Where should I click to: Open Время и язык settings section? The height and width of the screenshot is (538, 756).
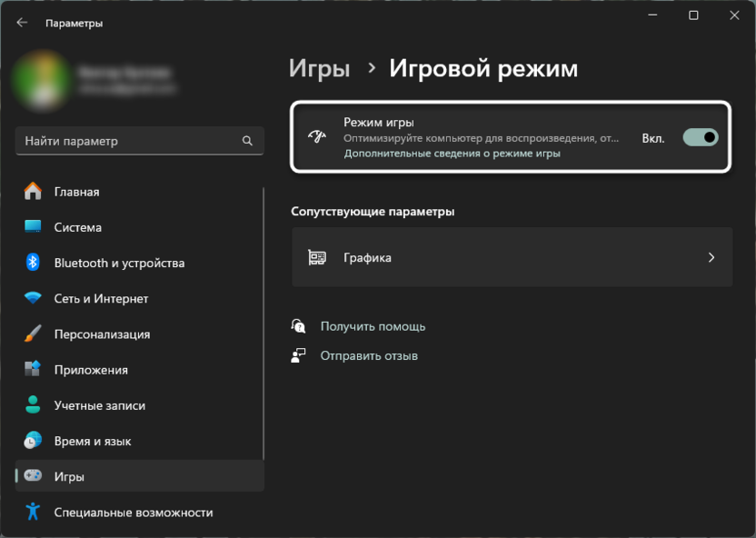(x=92, y=441)
